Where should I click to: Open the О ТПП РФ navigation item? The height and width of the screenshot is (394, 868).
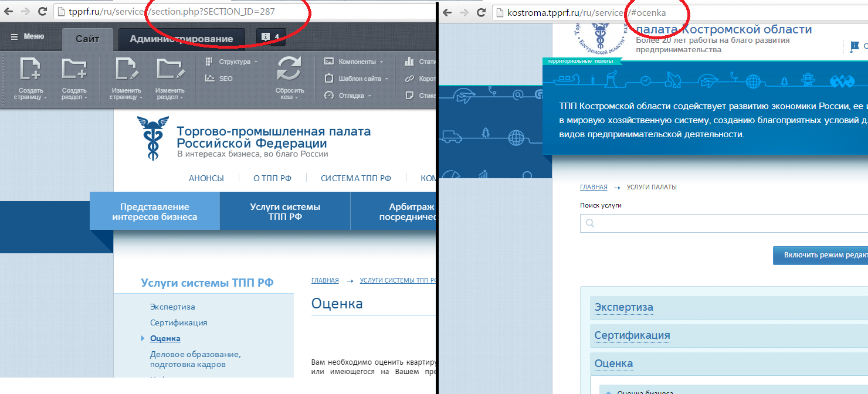point(272,178)
